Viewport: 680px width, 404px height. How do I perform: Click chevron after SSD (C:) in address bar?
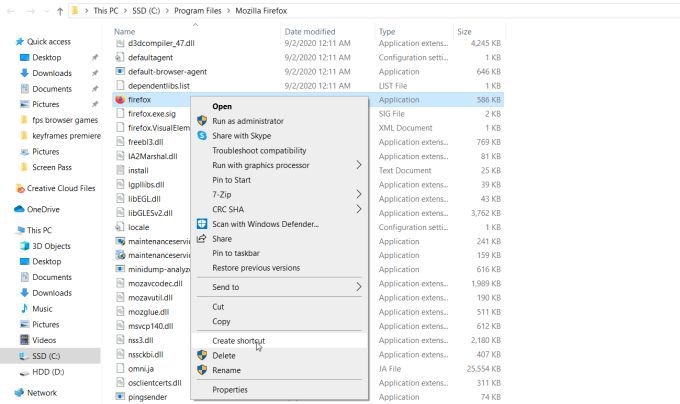(x=167, y=11)
